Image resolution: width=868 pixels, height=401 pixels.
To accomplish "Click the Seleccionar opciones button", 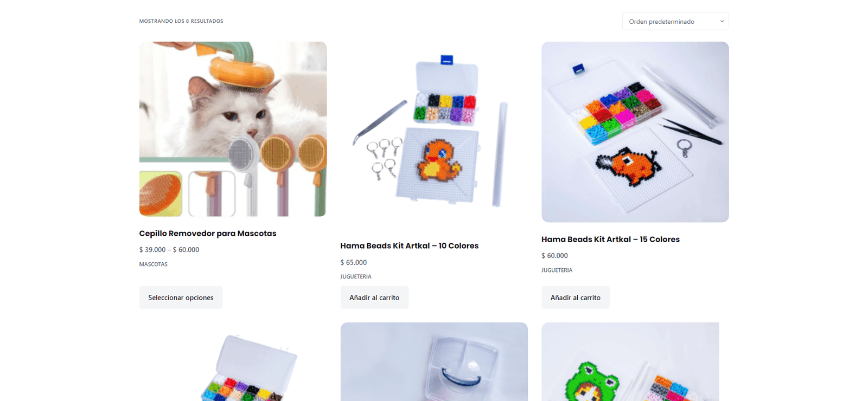I will click(181, 297).
